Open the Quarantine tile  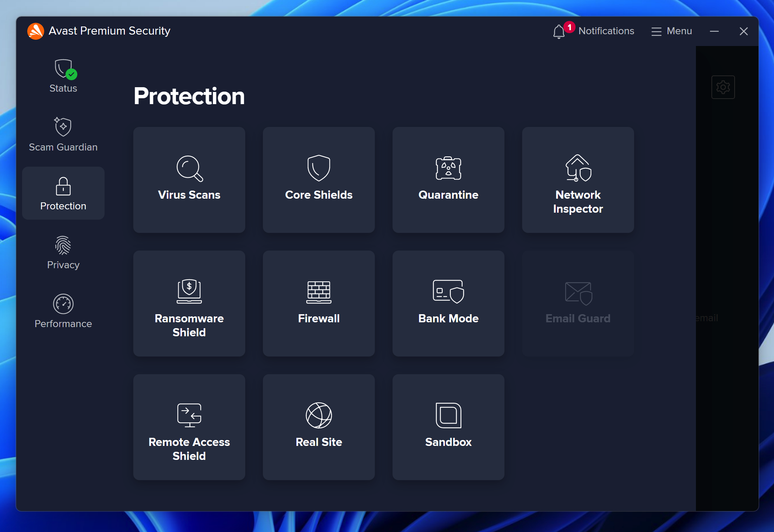point(448,180)
